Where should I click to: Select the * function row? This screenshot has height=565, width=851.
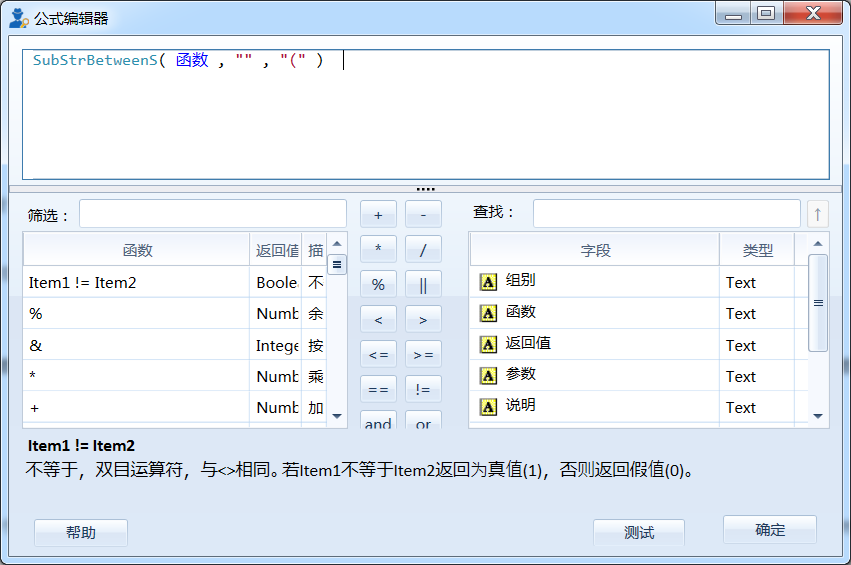[174, 376]
